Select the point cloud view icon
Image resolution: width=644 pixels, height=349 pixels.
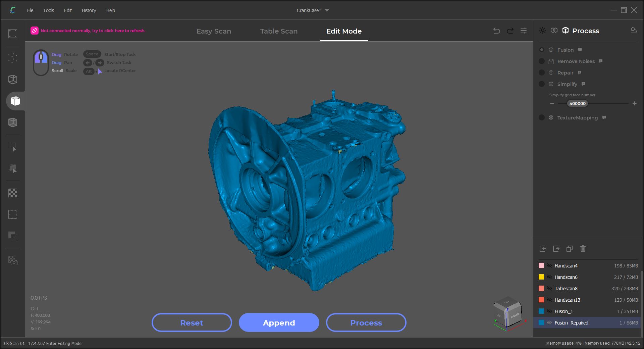(x=13, y=58)
